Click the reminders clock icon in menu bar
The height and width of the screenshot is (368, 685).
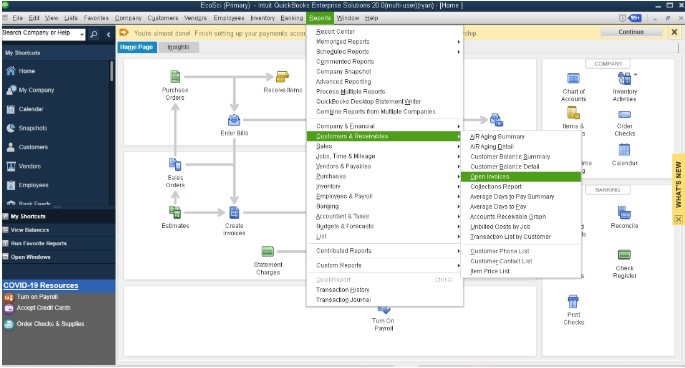(623, 18)
